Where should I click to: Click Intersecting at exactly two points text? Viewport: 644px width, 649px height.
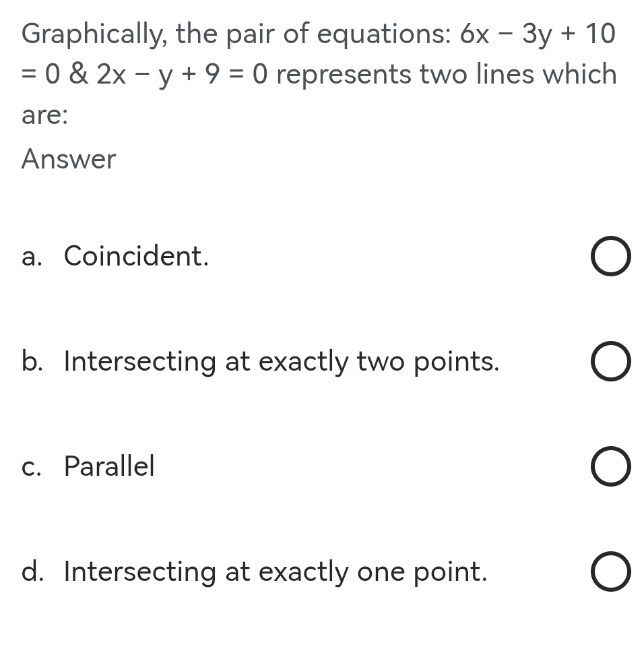[x=282, y=361]
